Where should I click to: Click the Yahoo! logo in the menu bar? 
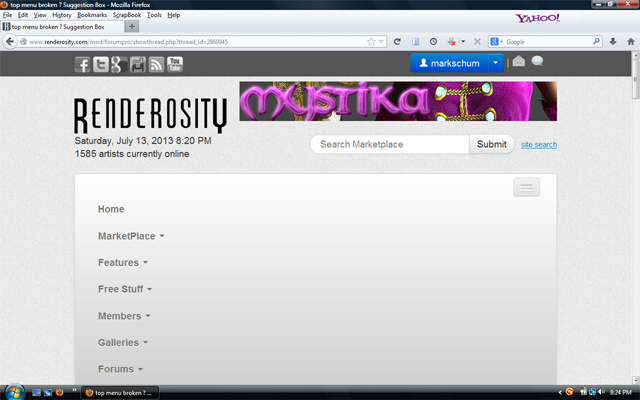(537, 18)
